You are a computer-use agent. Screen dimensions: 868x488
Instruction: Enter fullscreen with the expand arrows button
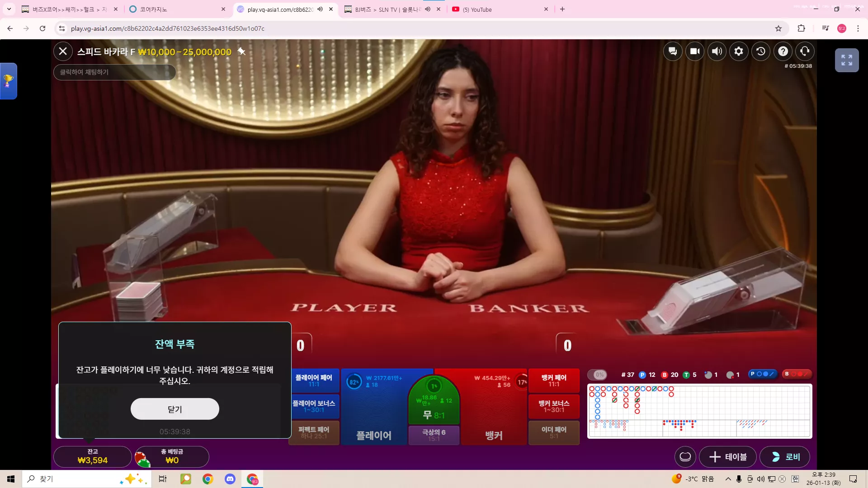point(847,60)
